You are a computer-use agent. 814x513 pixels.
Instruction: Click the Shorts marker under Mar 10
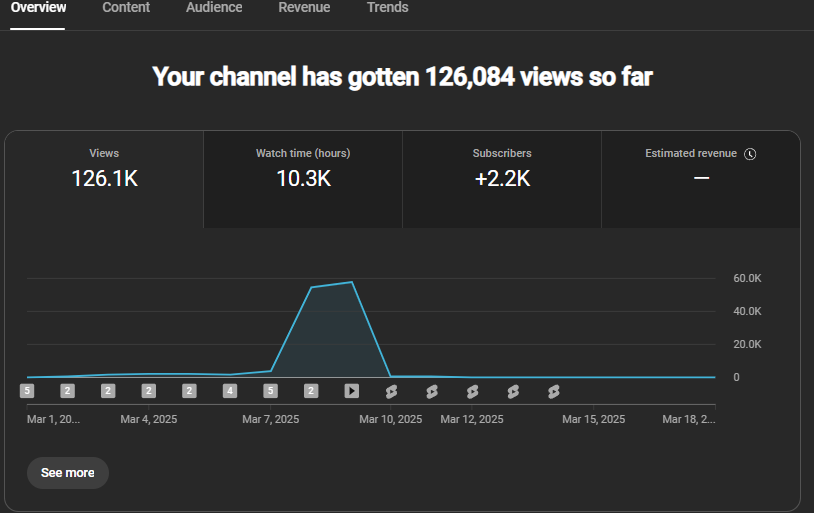[x=391, y=392]
